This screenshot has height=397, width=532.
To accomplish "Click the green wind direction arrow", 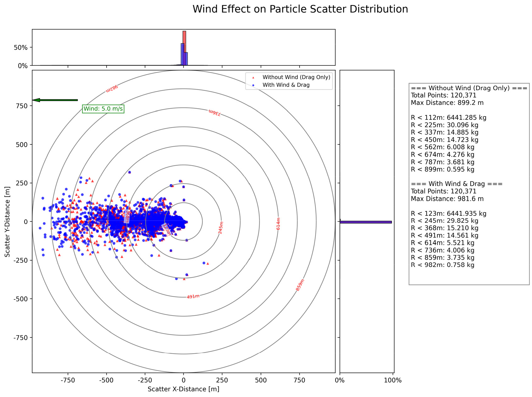I will [x=55, y=100].
